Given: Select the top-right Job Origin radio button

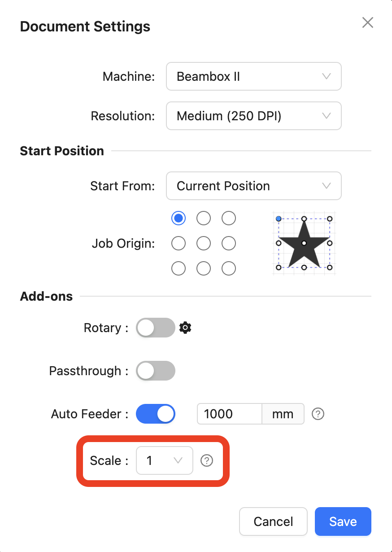Looking at the screenshot, I should pyautogui.click(x=229, y=218).
